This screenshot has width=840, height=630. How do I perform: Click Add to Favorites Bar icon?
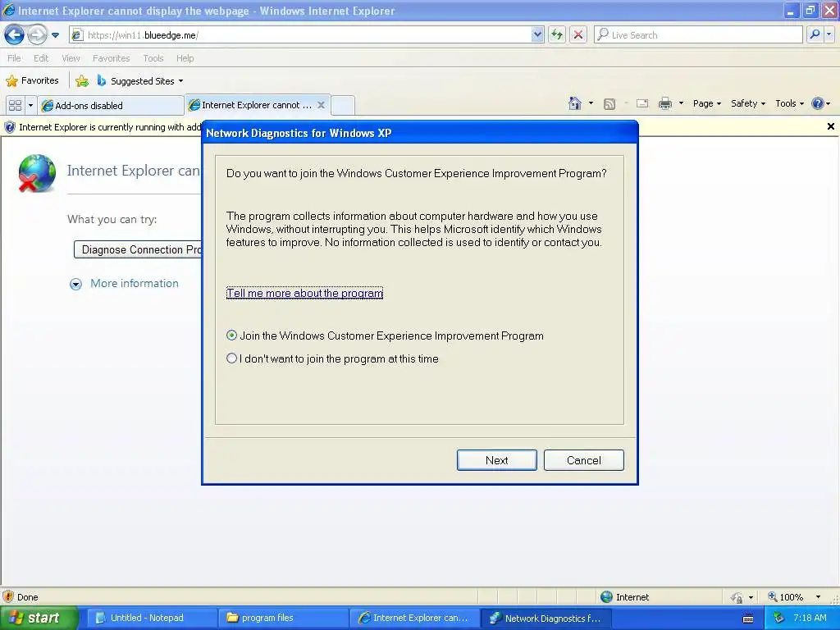[x=82, y=81]
